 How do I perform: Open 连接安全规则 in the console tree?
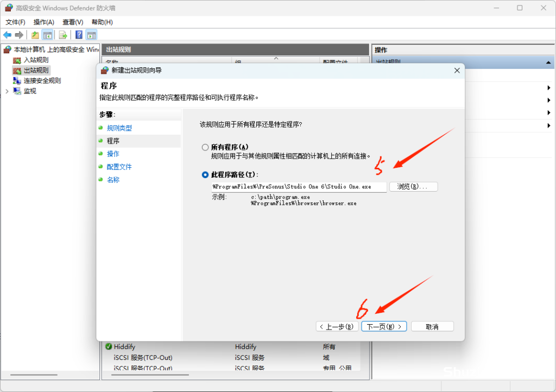(x=42, y=80)
